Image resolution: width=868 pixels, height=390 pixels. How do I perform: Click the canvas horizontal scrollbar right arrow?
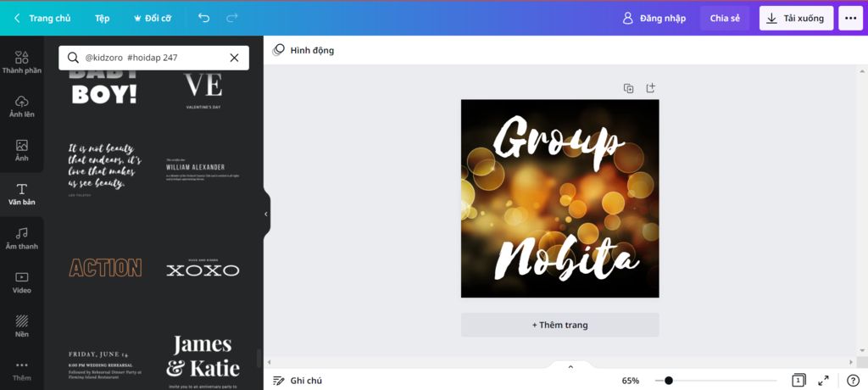pos(853,362)
